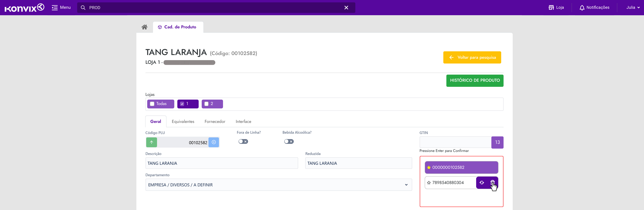Screen dimensions: 644x210
Task: Click the Reduzida input field
Action: (358, 163)
